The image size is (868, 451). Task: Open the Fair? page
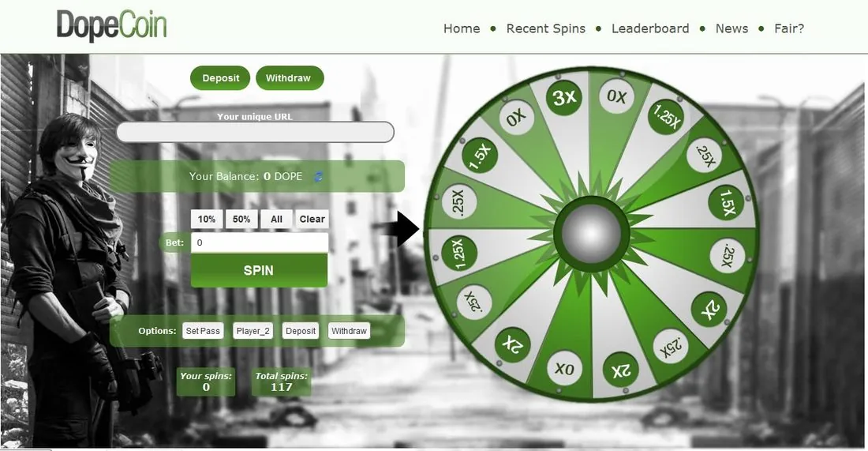point(789,28)
